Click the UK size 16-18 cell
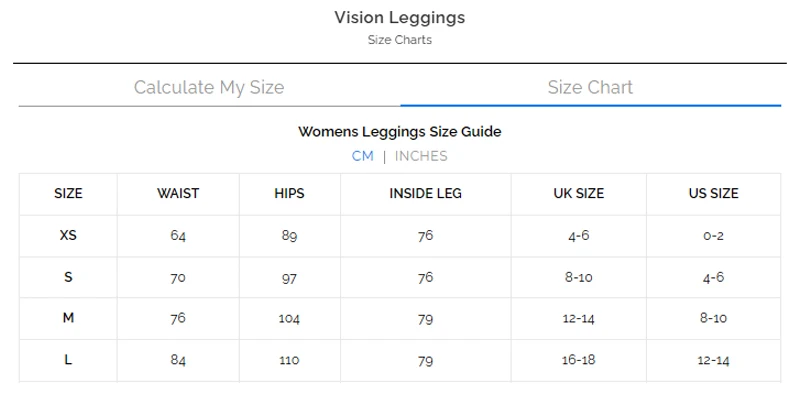The image size is (800, 400). pyautogui.click(x=579, y=360)
